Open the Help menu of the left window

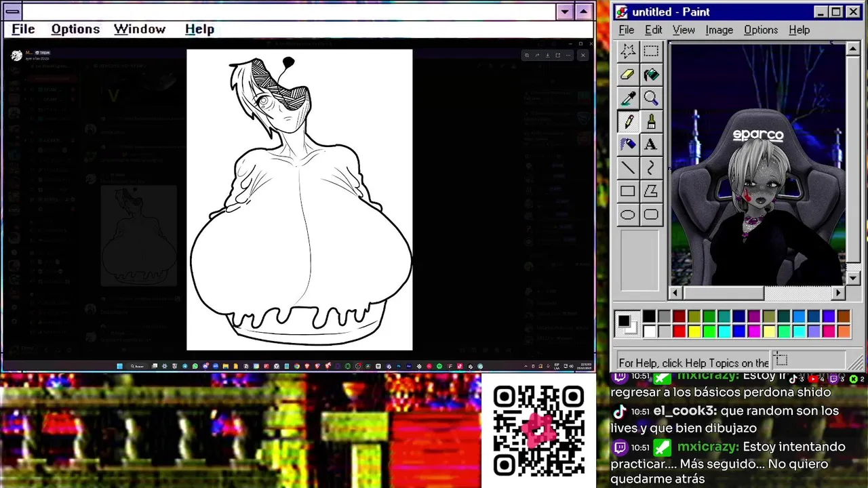tap(199, 29)
